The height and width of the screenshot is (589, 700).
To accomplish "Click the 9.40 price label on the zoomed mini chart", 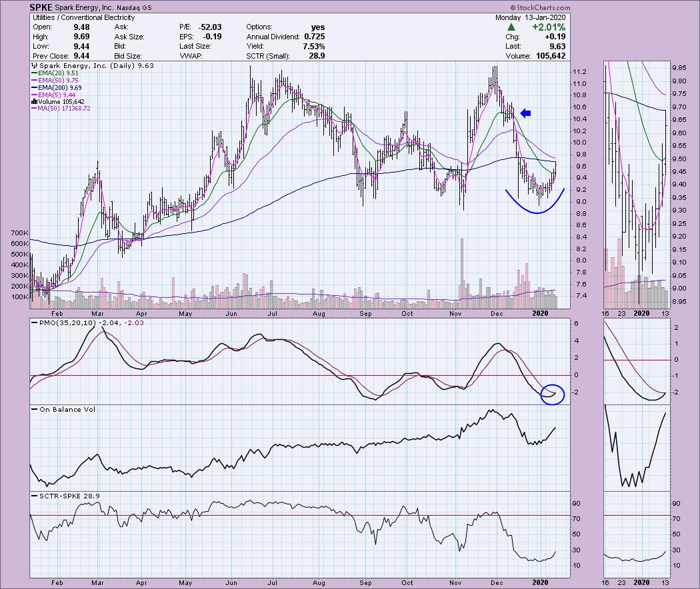I will (679, 185).
